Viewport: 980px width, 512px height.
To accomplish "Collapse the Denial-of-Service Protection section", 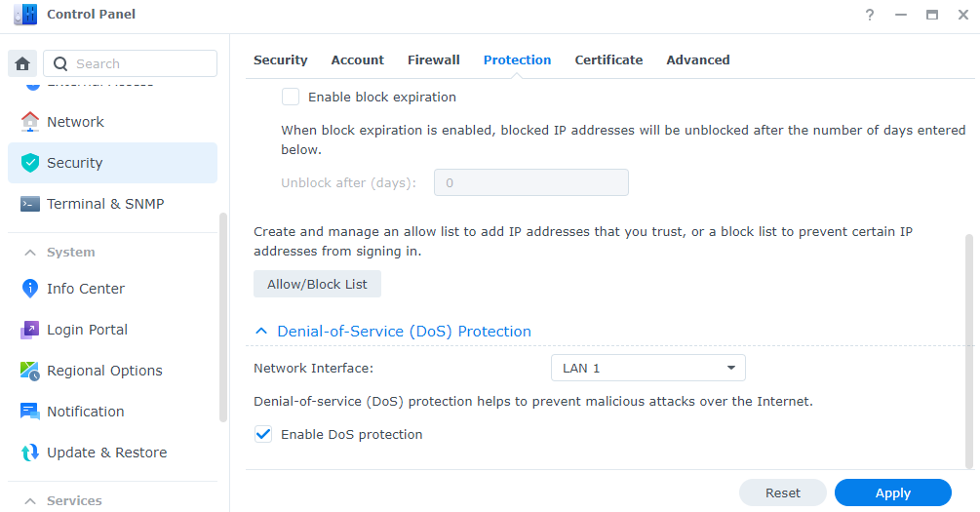I will coord(261,332).
